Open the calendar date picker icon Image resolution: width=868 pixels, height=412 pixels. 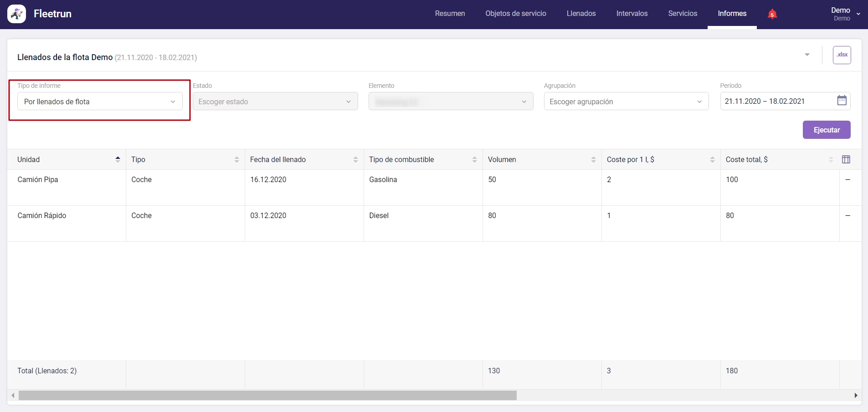[x=842, y=101]
